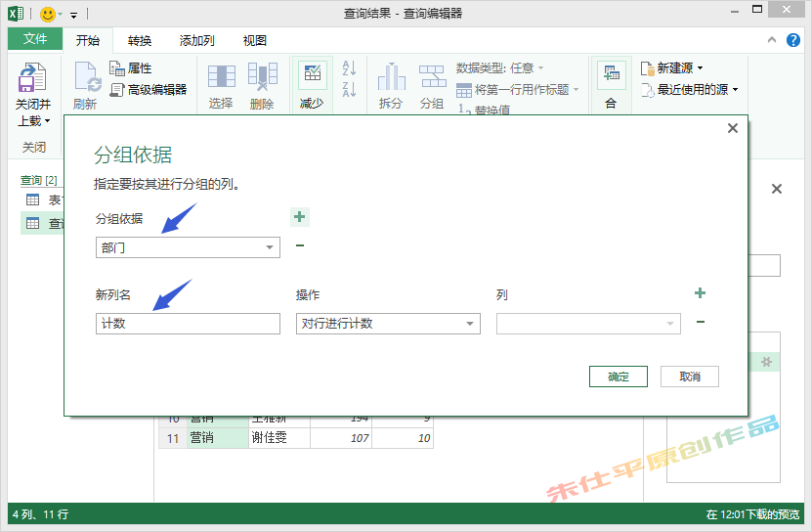Add a grouping with the green plus

[x=299, y=217]
